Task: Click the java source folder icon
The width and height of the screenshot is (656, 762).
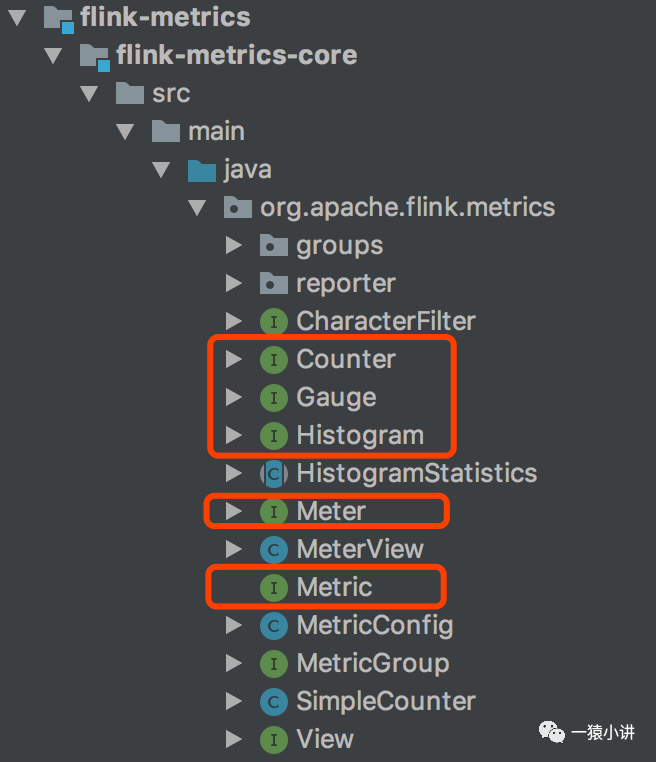Action: point(201,169)
